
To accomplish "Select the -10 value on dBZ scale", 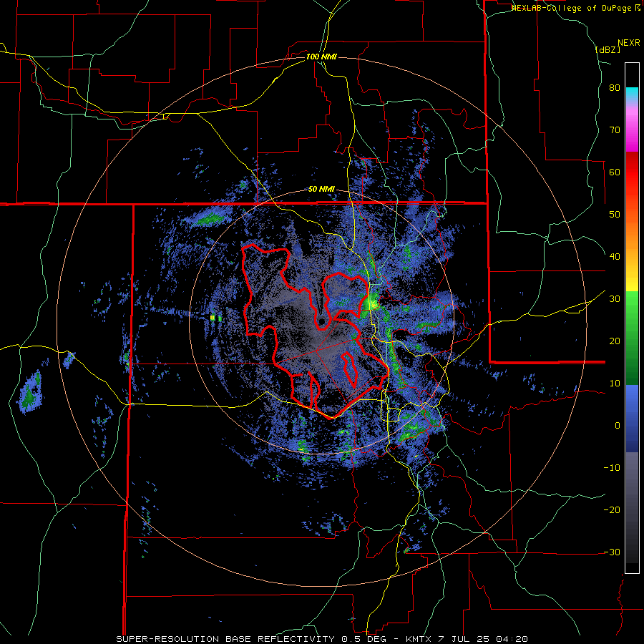I will pyautogui.click(x=612, y=468).
